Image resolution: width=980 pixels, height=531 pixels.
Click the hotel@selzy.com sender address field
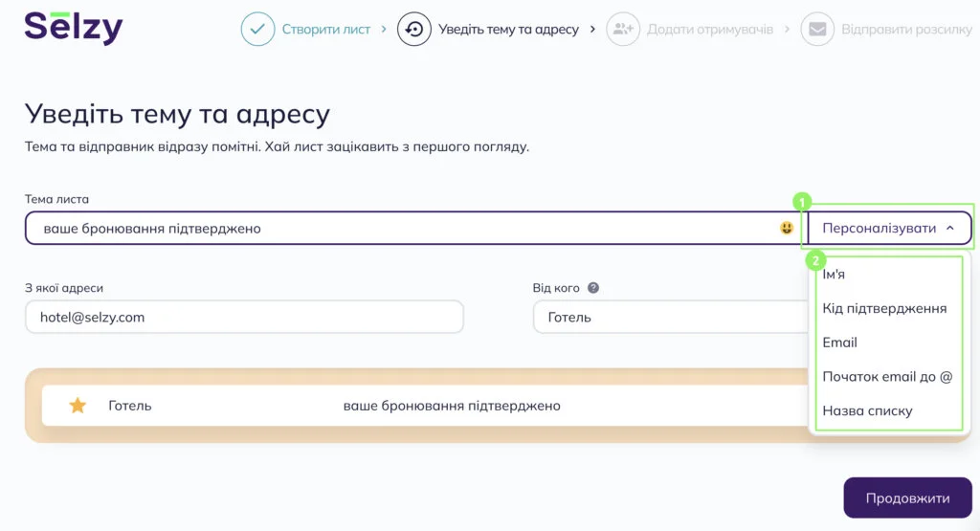(244, 317)
